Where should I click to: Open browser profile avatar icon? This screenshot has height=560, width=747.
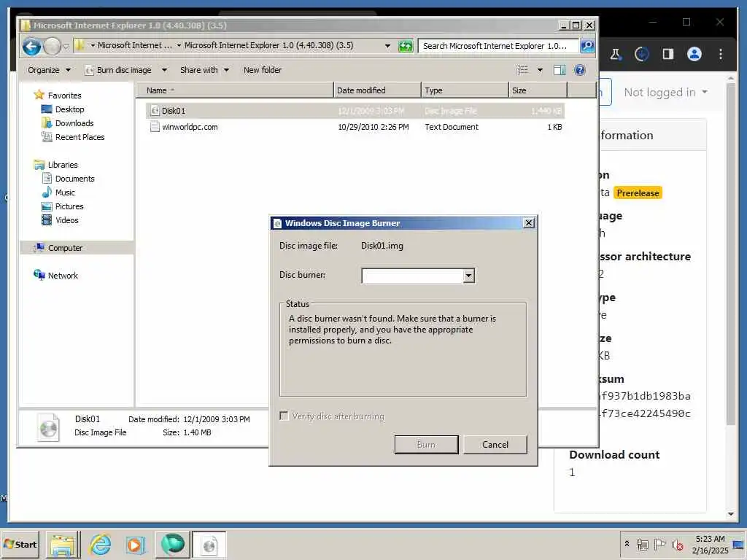(x=694, y=54)
